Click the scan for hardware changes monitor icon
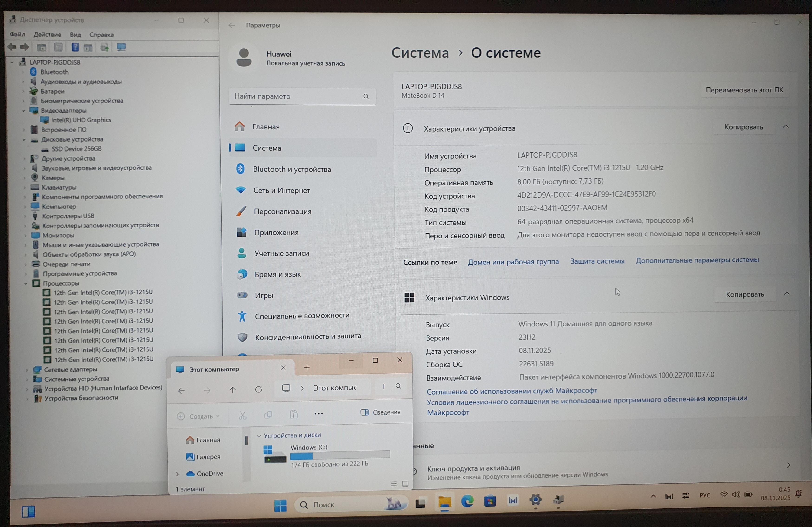Screen dimensions: 812x527 coord(121,47)
